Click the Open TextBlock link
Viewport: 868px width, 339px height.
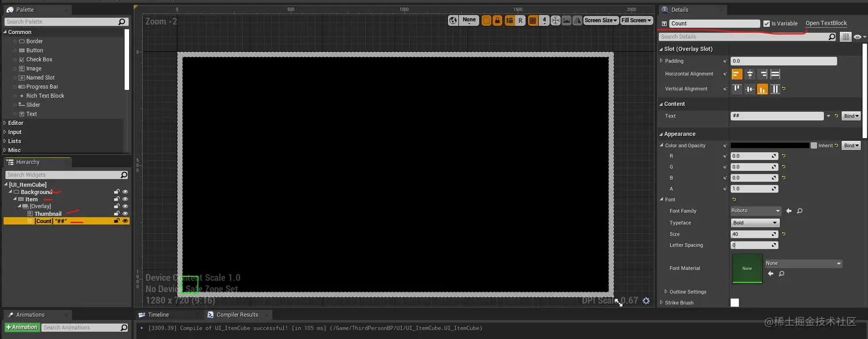pyautogui.click(x=826, y=24)
